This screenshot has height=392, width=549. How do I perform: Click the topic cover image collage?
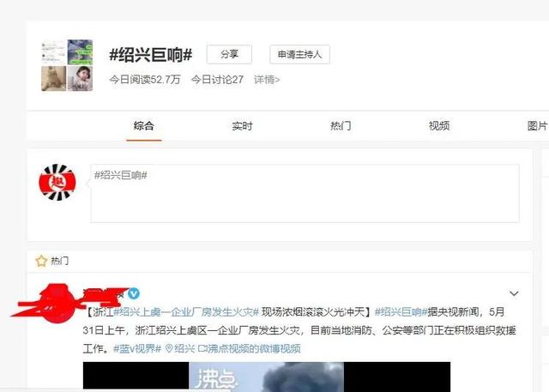click(67, 65)
